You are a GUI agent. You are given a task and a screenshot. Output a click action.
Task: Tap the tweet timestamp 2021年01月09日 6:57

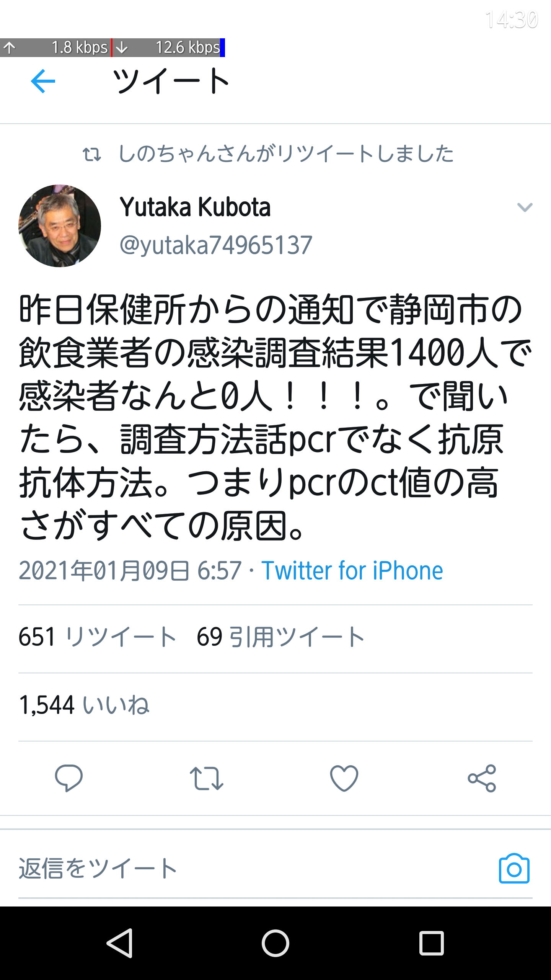click(130, 571)
